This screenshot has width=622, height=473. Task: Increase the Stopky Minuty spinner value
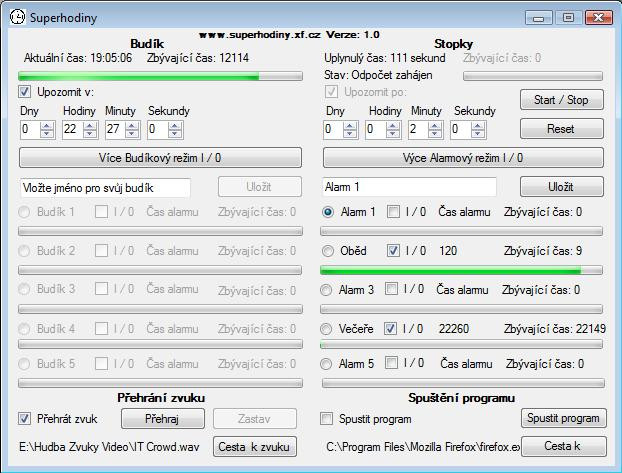click(435, 125)
